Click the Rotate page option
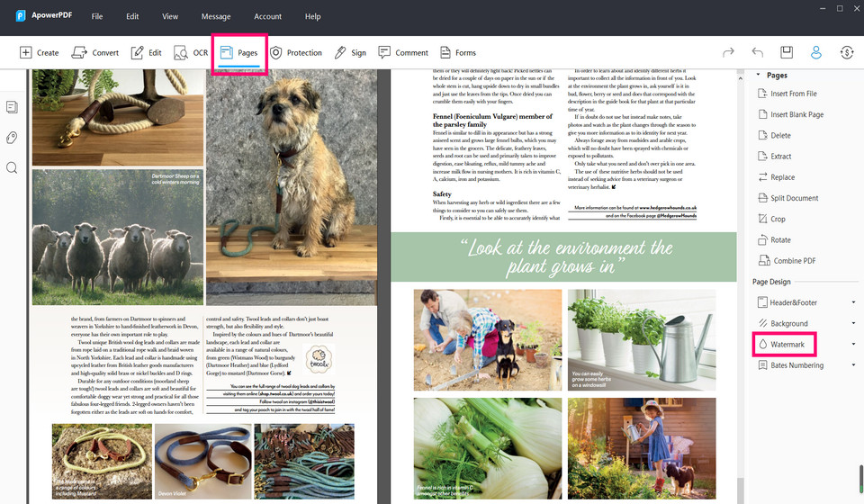864x504 pixels. tap(780, 240)
